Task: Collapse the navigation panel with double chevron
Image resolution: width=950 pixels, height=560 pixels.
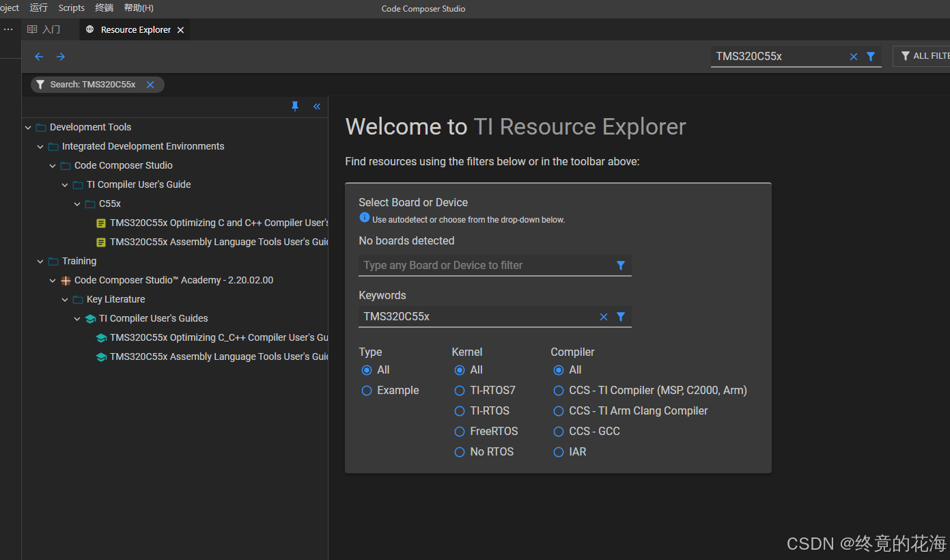Action: [317, 107]
